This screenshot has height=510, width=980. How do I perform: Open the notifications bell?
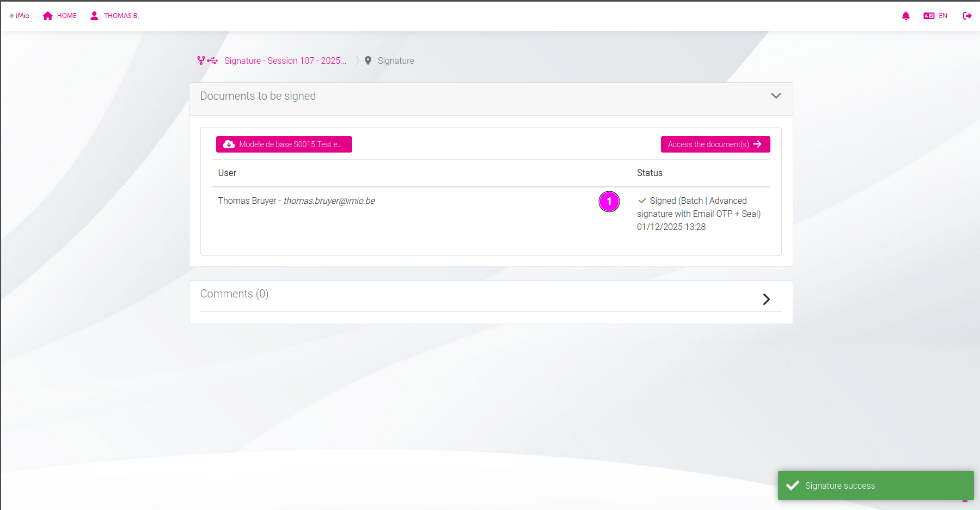[x=905, y=16]
